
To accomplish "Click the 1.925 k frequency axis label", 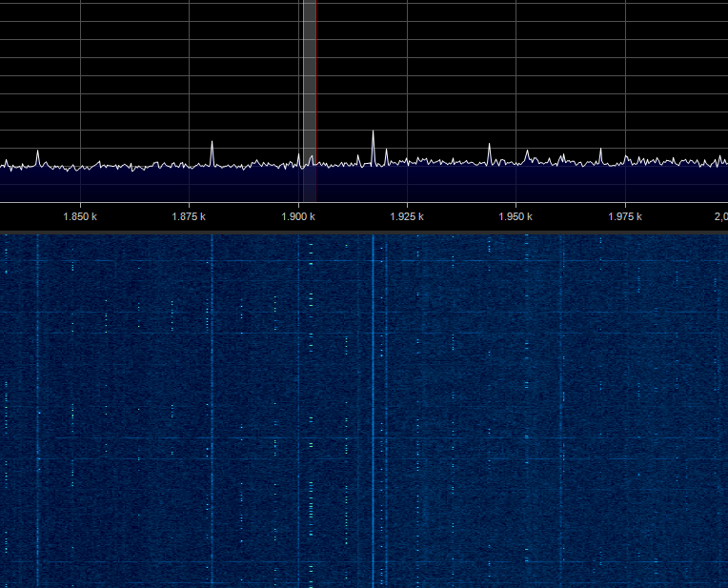I will point(407,216).
